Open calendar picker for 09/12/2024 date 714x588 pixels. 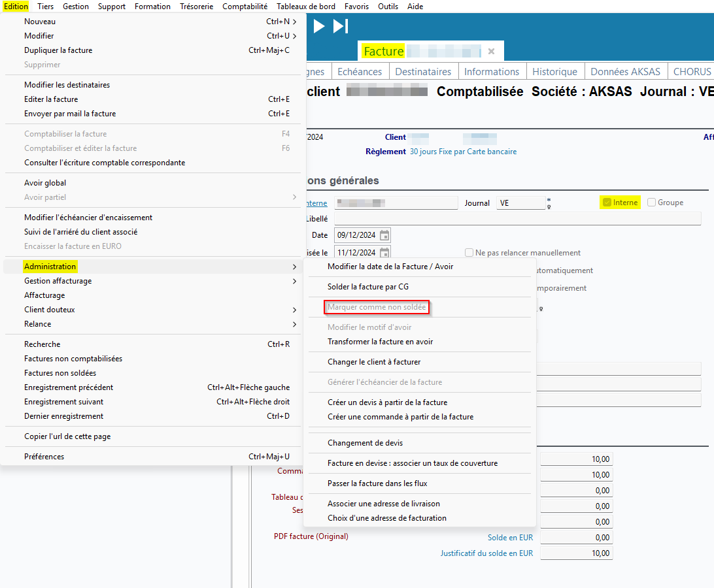(384, 235)
